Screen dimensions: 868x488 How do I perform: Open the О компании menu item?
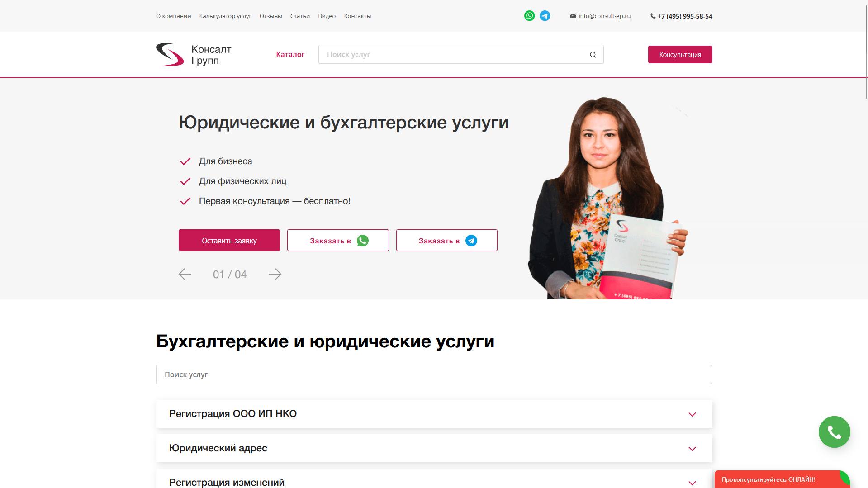(173, 16)
